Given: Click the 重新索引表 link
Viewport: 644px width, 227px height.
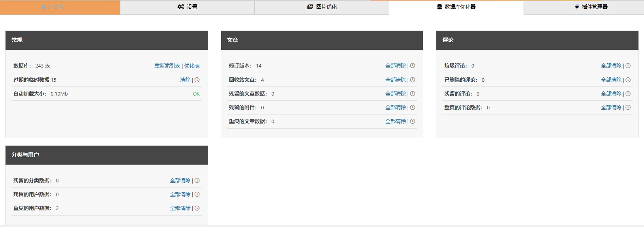Looking at the screenshot, I should tap(167, 66).
